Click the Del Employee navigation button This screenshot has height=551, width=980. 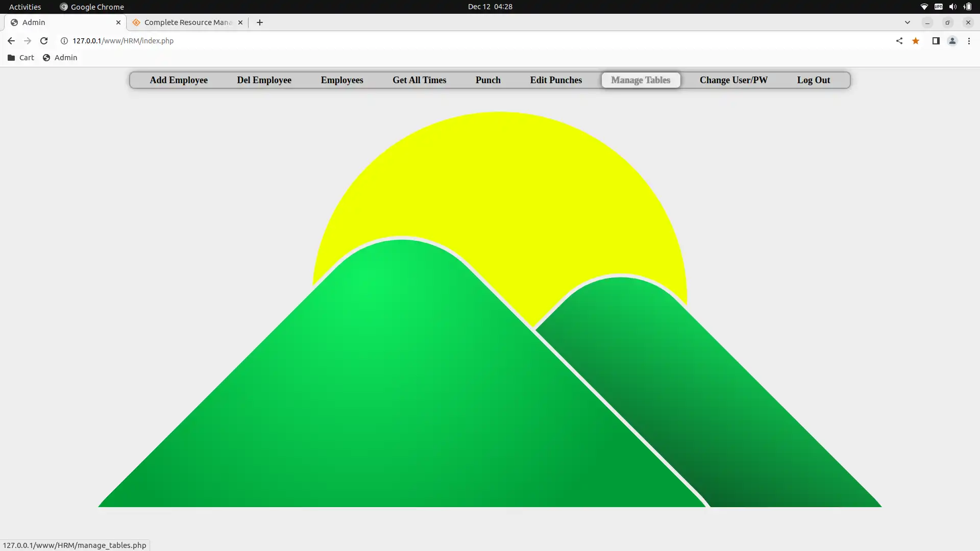click(x=264, y=80)
